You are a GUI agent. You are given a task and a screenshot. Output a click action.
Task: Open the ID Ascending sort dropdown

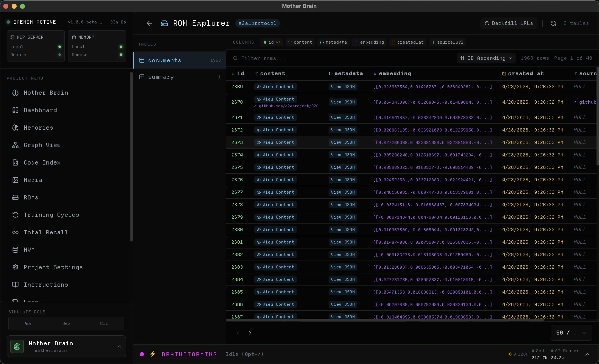tap(486, 58)
